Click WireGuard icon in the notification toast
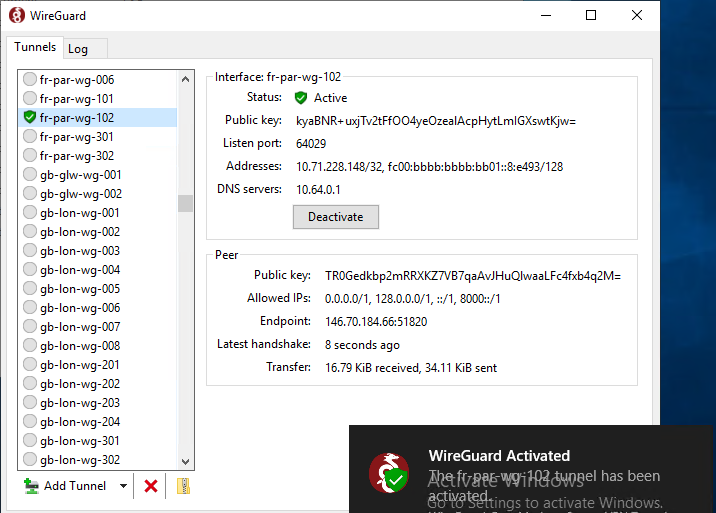 [x=389, y=473]
